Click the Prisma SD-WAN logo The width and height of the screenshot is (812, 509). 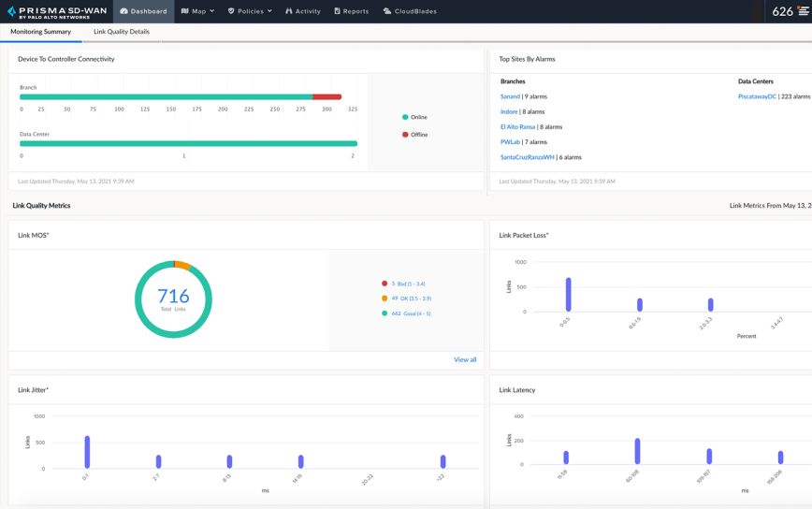point(57,11)
